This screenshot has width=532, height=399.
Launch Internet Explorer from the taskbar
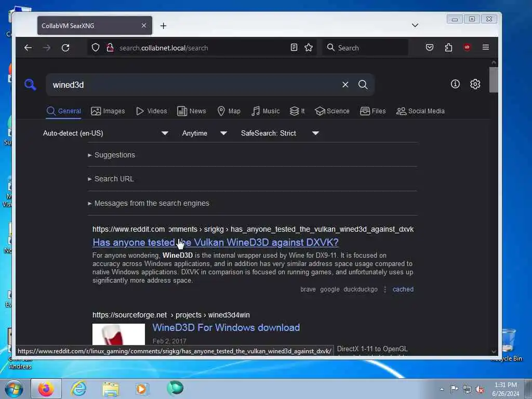click(78, 389)
